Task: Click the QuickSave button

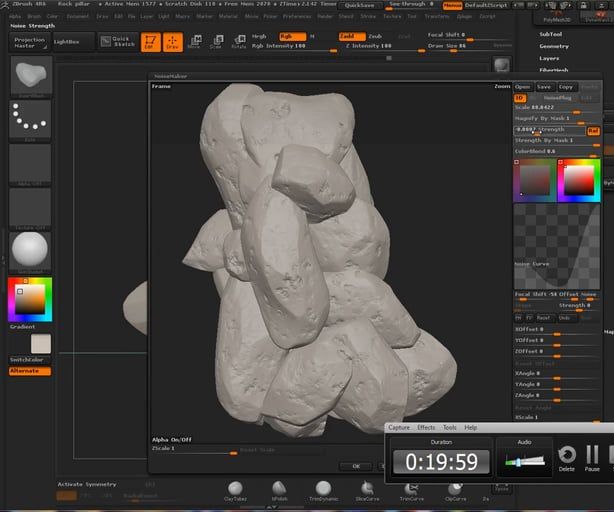Action: pos(359,5)
